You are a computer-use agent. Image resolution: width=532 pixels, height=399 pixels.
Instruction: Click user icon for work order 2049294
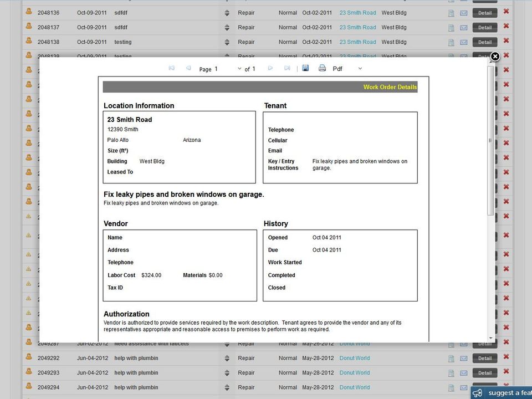click(29, 386)
